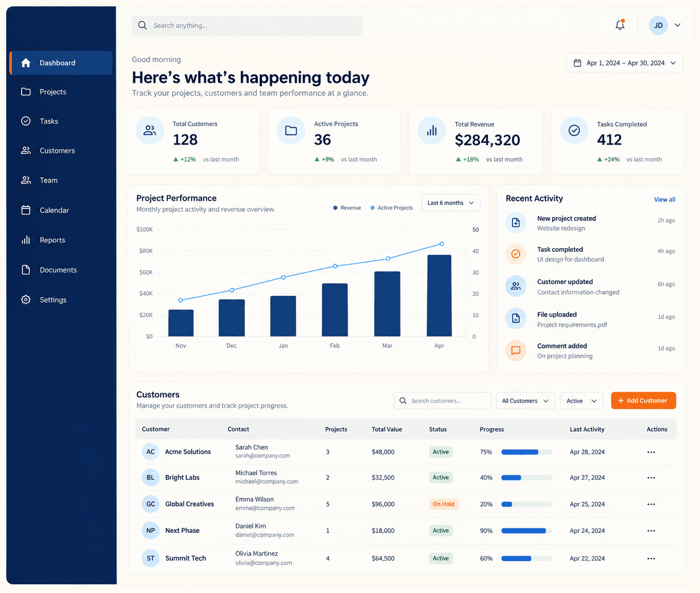Click the Search customers field
The width and height of the screenshot is (700, 593).
[443, 401]
